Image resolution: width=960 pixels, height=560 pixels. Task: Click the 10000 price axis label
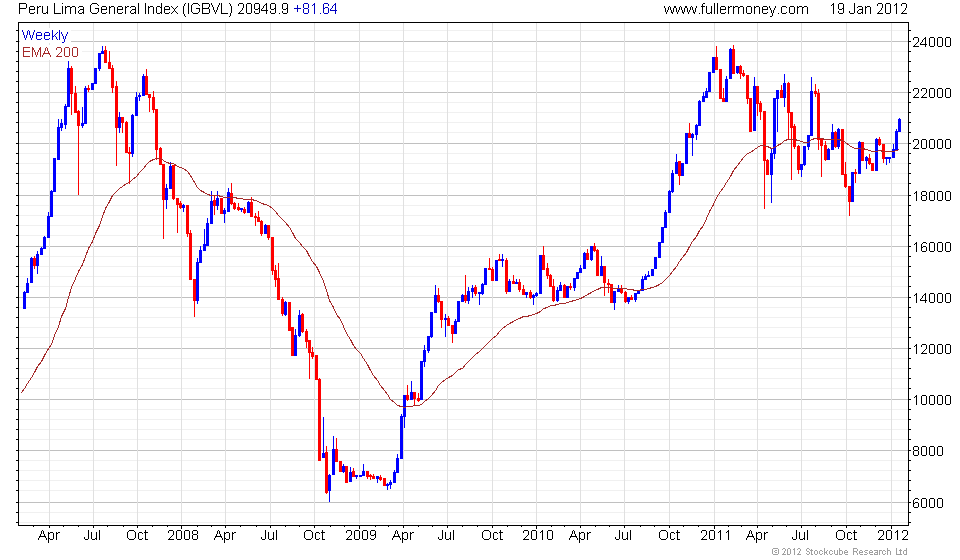point(932,400)
